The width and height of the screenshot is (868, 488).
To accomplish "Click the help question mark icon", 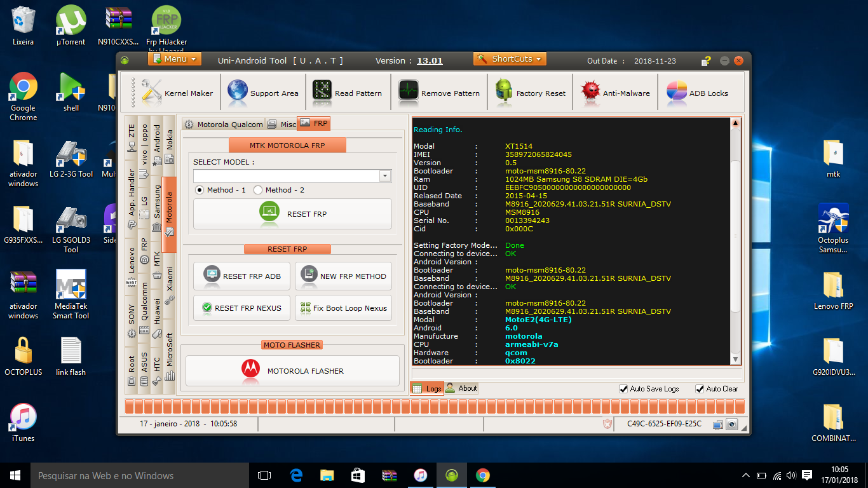I will 706,61.
